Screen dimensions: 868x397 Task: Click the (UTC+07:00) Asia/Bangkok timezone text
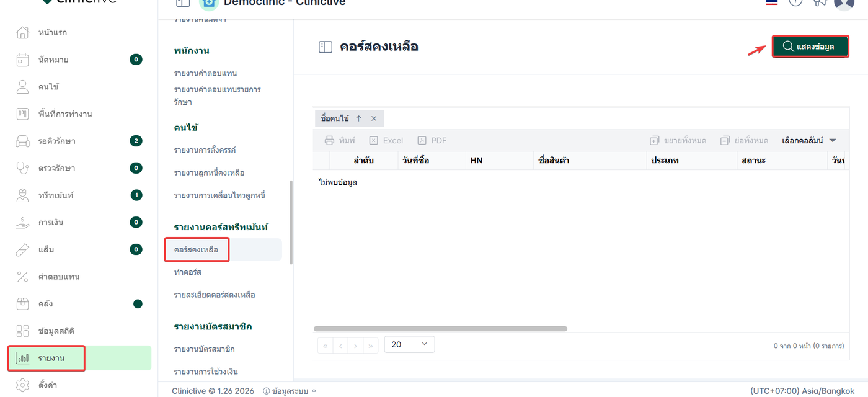[x=803, y=391]
